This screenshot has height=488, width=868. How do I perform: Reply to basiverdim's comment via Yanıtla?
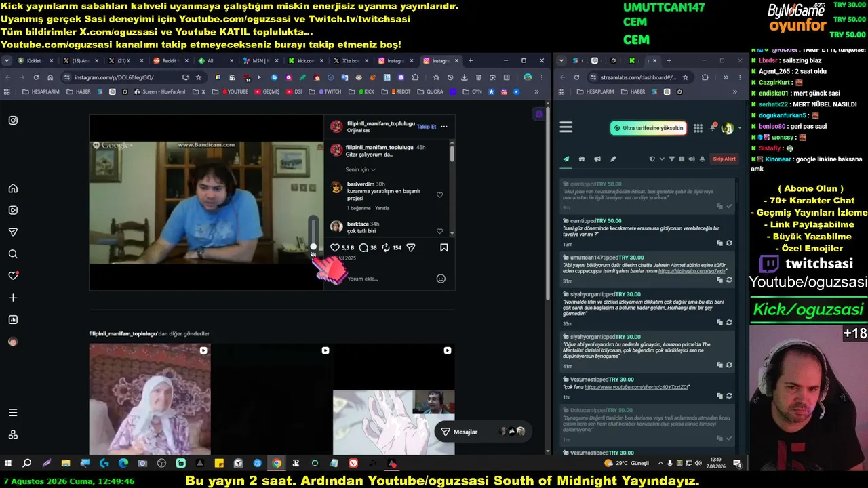[382, 208]
